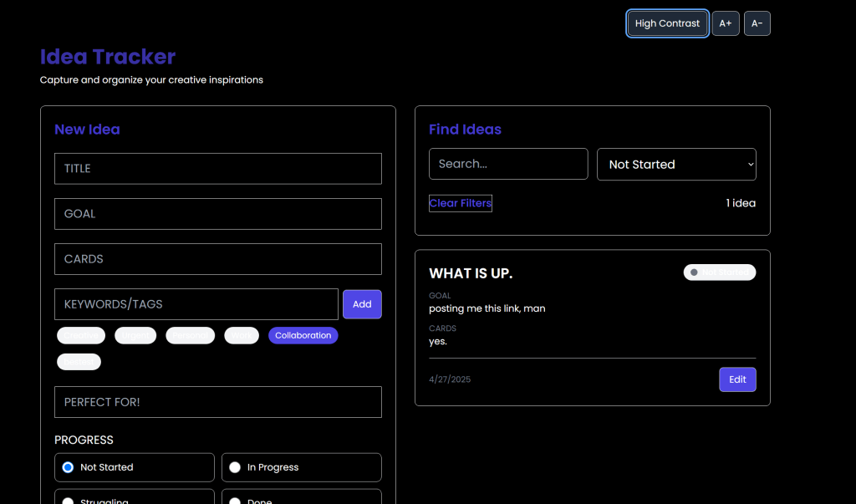Select the Not Started progress radio
Screen dimensions: 856x504
[x=69, y=467]
